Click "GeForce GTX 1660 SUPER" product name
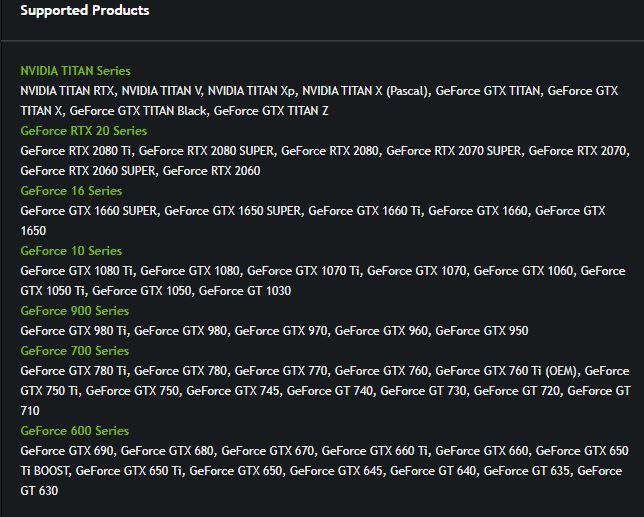This screenshot has width=644, height=517. point(89,211)
